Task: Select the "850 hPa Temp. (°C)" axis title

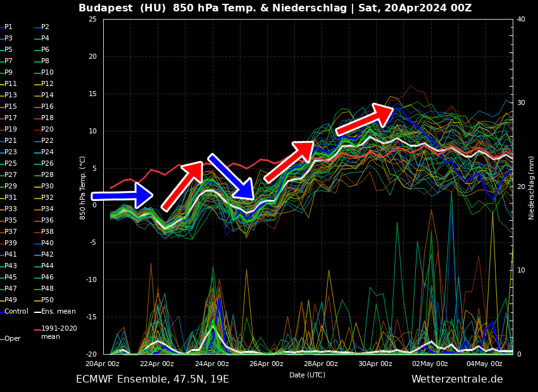Action: pos(83,188)
